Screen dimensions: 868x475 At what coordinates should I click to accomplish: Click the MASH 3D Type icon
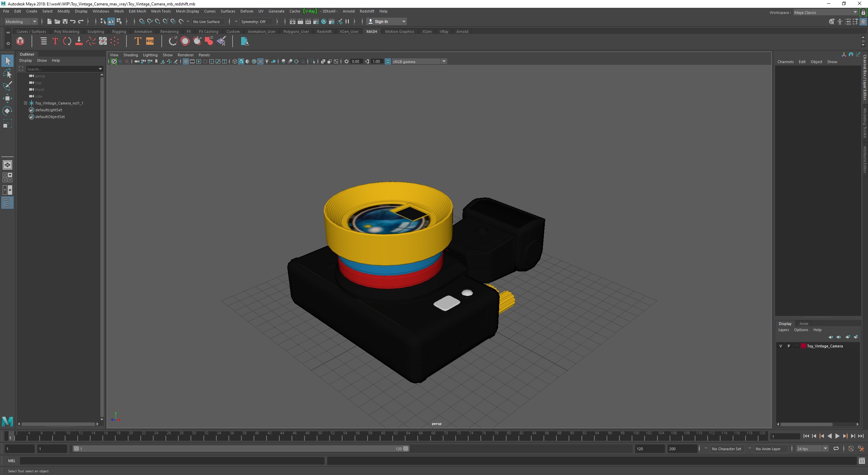138,41
